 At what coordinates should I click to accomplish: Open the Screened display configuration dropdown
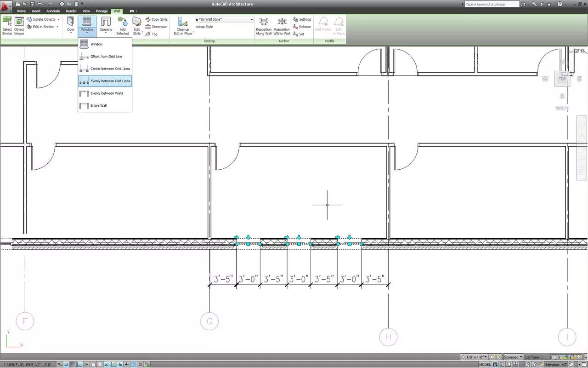(513, 357)
